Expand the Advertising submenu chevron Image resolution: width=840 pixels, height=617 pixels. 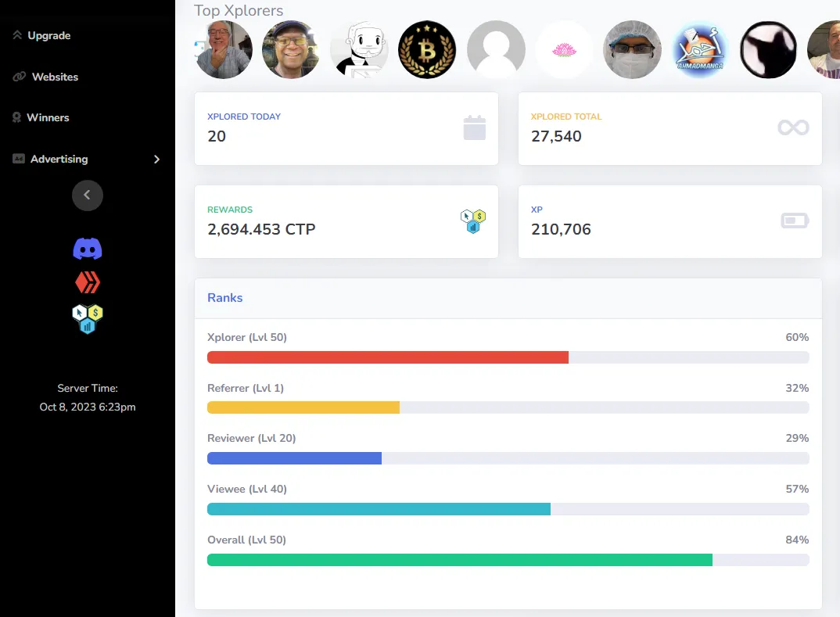pyautogui.click(x=156, y=159)
